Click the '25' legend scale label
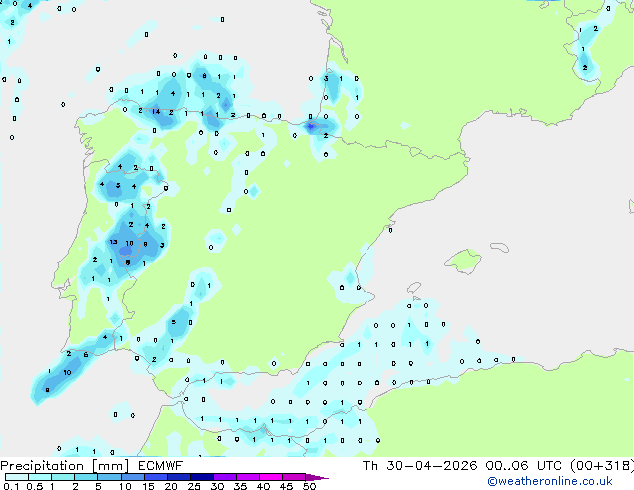The height and width of the screenshot is (490, 634). (x=194, y=486)
